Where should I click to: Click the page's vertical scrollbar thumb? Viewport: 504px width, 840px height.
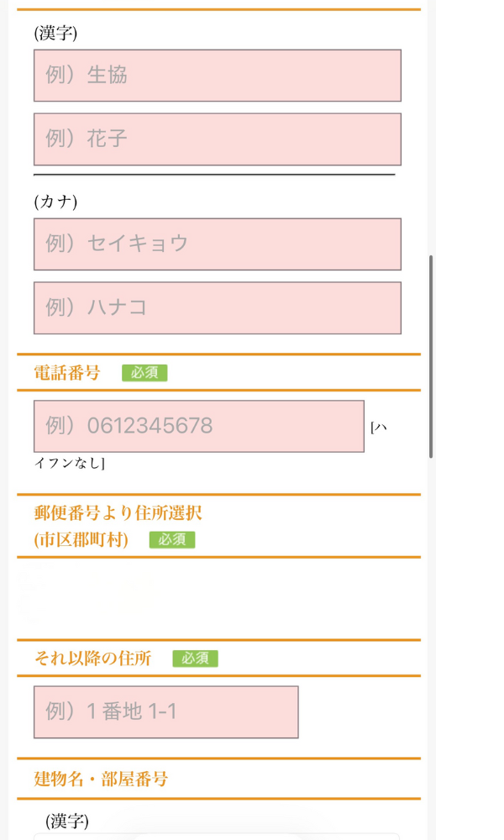click(431, 356)
